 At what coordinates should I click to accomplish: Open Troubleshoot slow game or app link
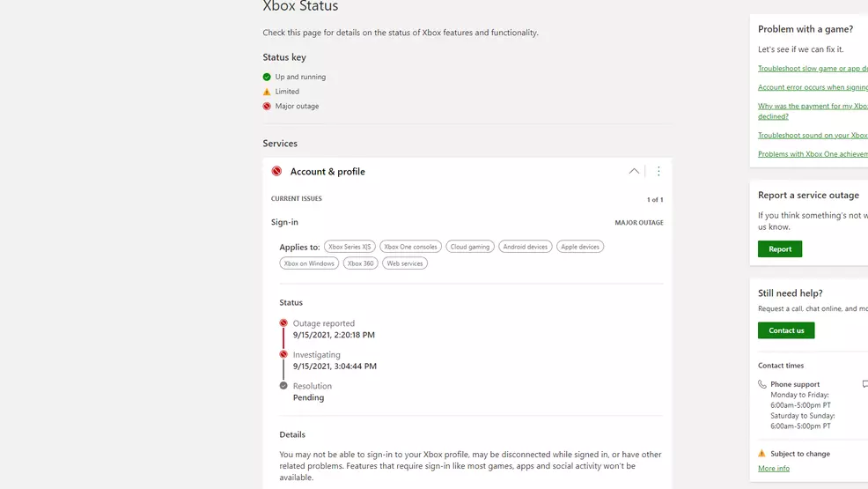[x=813, y=68]
